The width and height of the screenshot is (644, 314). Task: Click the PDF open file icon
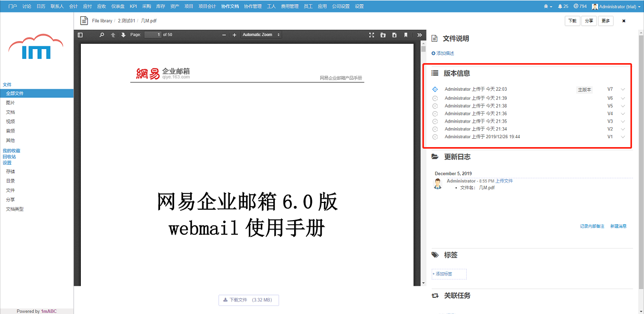pyautogui.click(x=383, y=35)
